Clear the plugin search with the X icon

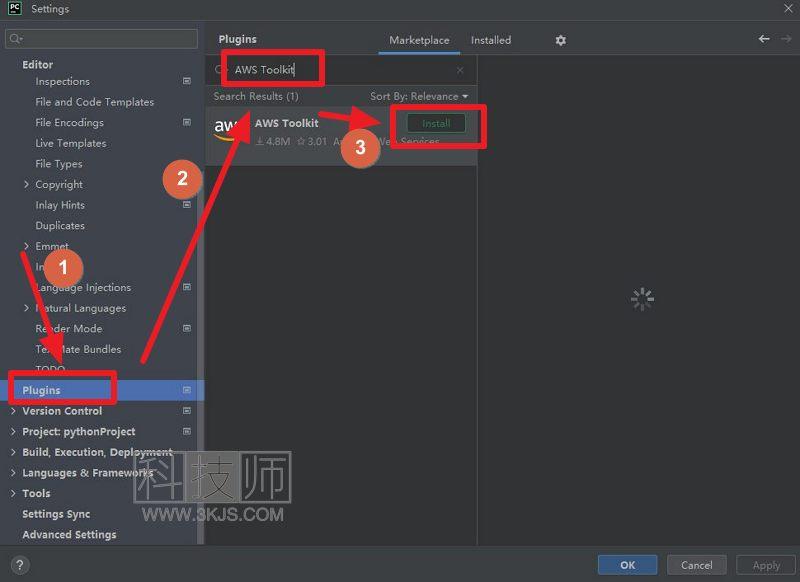(460, 70)
